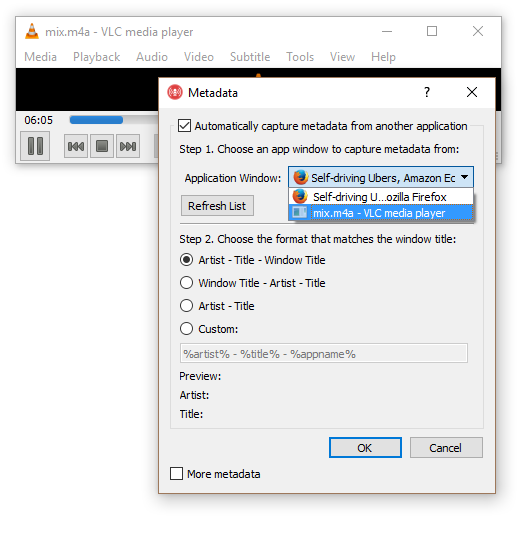Select the Custom format radio button

[187, 329]
